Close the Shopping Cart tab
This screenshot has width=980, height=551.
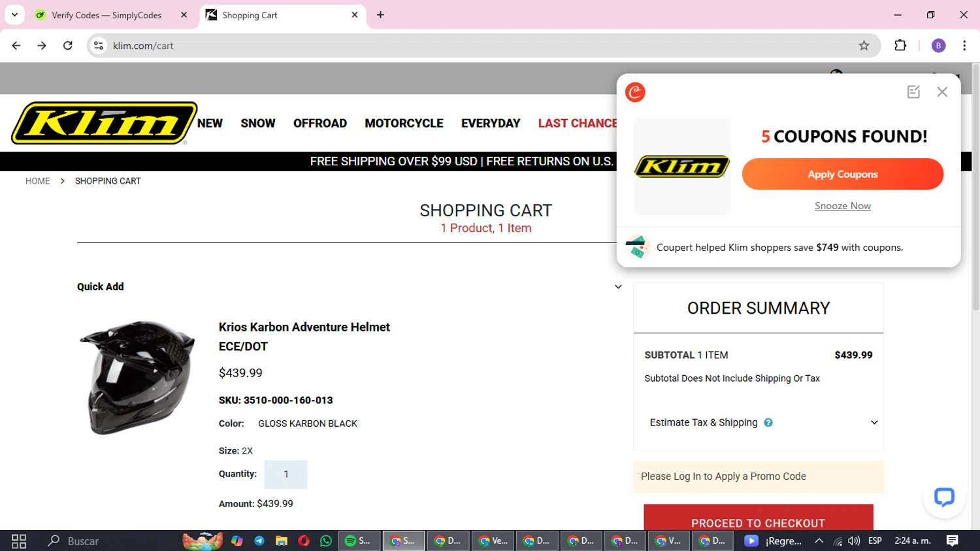click(355, 15)
